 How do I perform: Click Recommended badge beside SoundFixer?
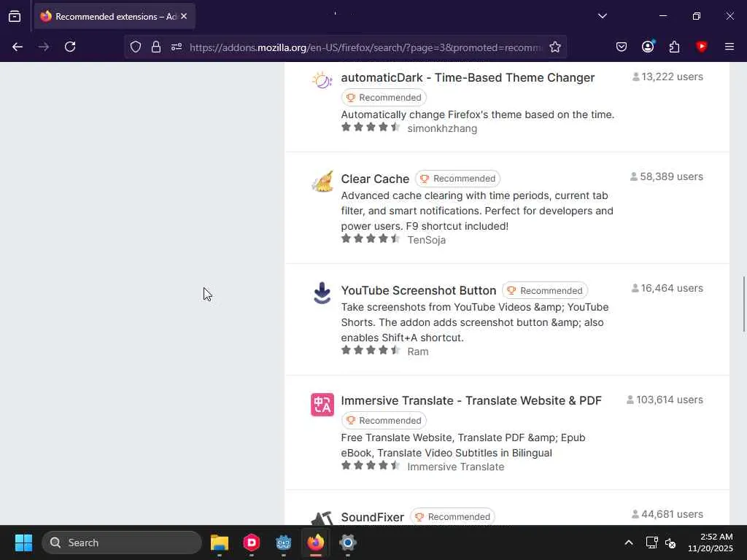pos(452,517)
